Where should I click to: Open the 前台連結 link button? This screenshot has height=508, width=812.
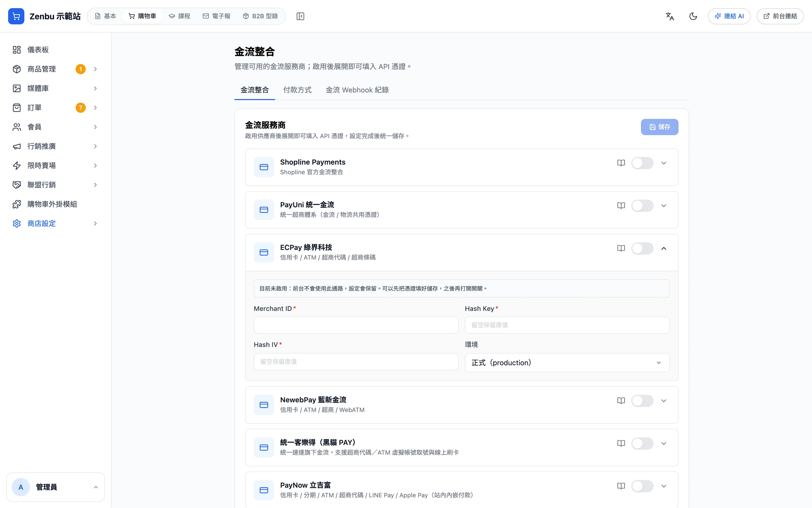pyautogui.click(x=780, y=16)
